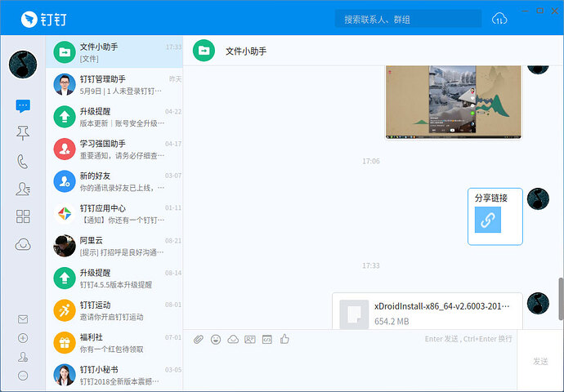
Task: Open the 阿里云 chat in list
Action: click(114, 246)
